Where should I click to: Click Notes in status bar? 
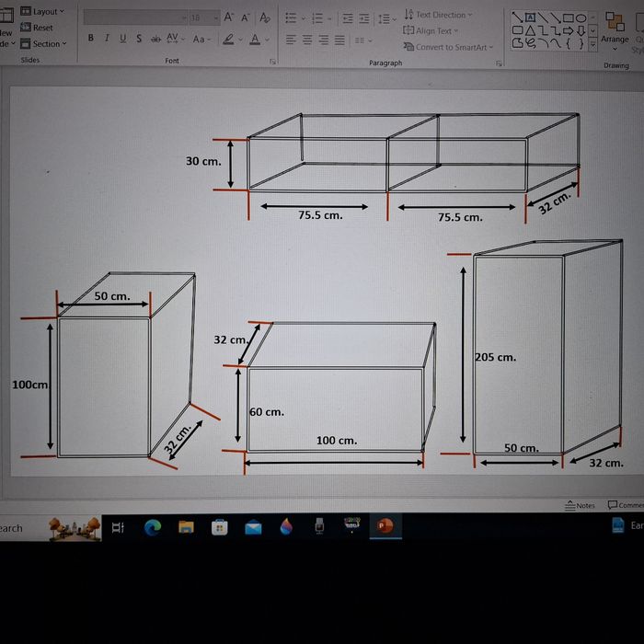(x=580, y=505)
